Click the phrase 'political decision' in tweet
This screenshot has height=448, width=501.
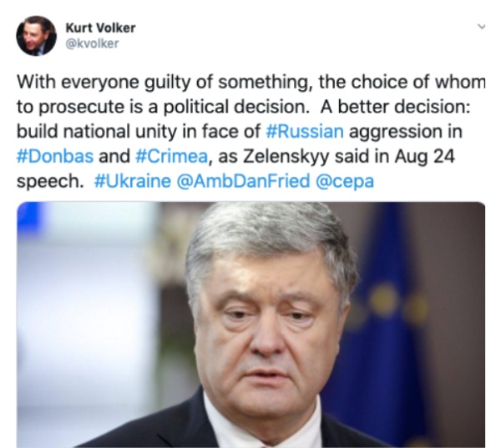click(235, 107)
